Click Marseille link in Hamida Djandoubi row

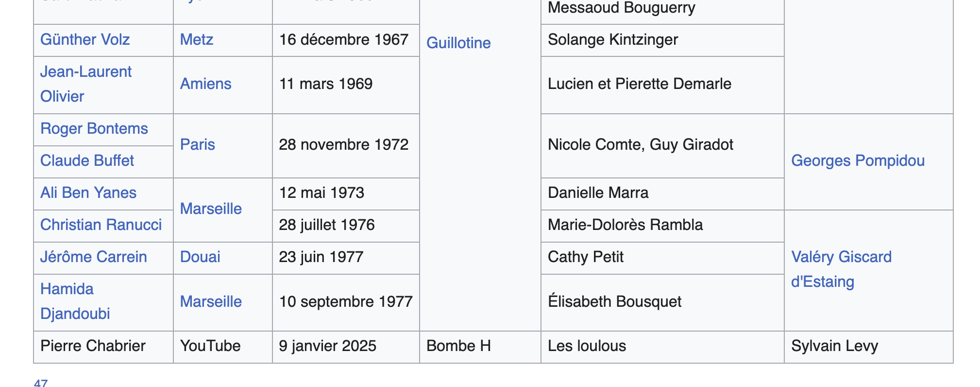(x=211, y=301)
